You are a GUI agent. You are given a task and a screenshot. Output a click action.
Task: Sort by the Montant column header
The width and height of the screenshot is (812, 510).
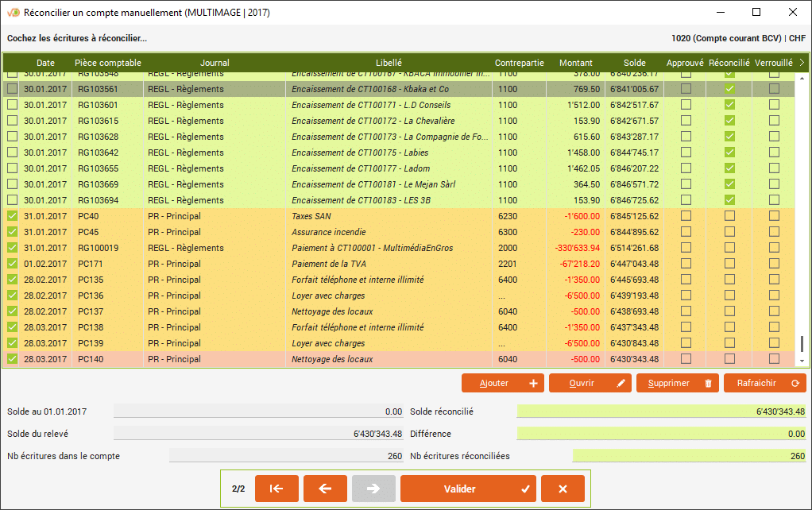click(575, 63)
